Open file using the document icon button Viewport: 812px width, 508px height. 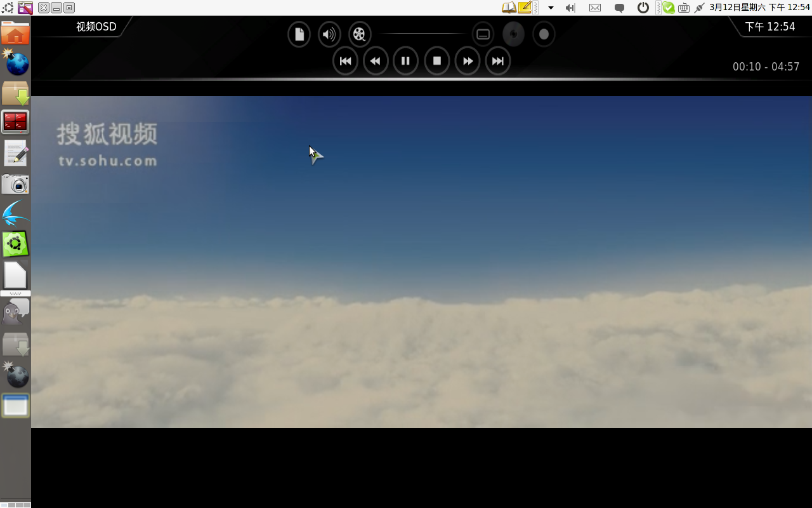(x=299, y=34)
